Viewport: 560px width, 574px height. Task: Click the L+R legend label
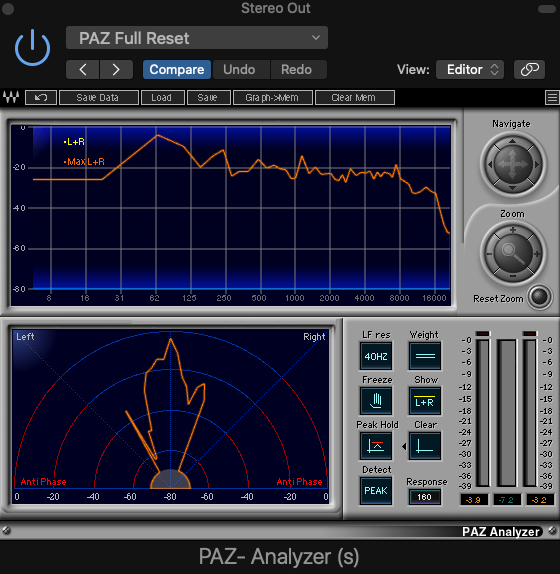(74, 142)
